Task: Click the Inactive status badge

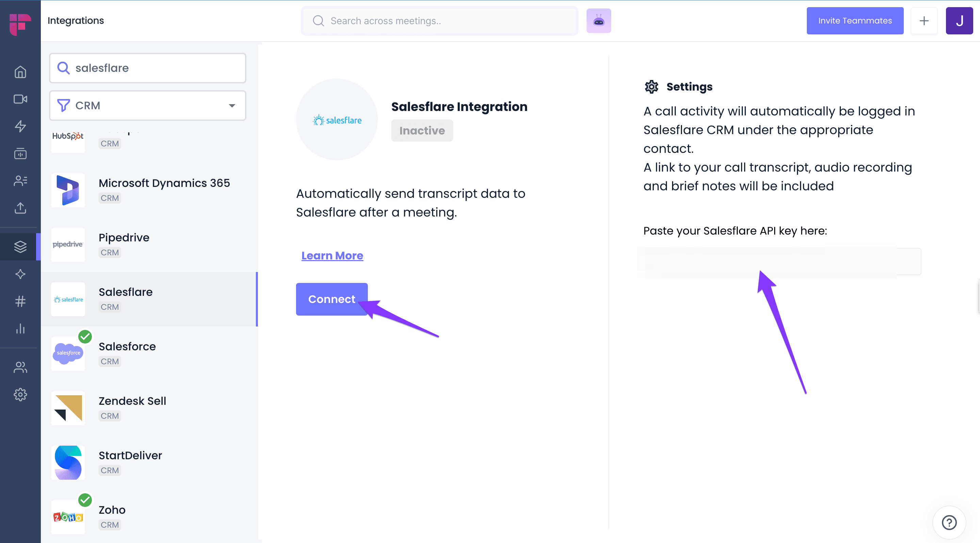Action: pos(422,130)
